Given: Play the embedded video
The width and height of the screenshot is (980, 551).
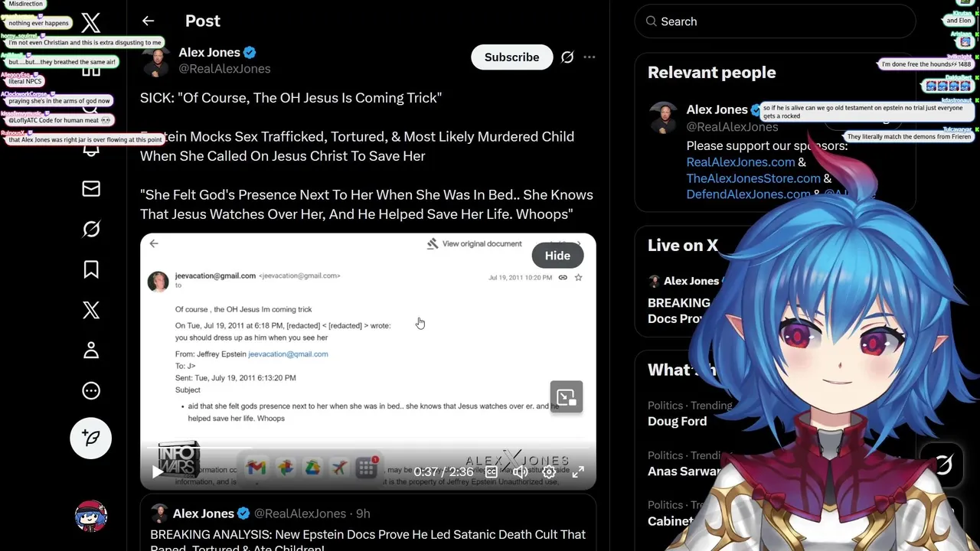Looking at the screenshot, I should coord(158,472).
